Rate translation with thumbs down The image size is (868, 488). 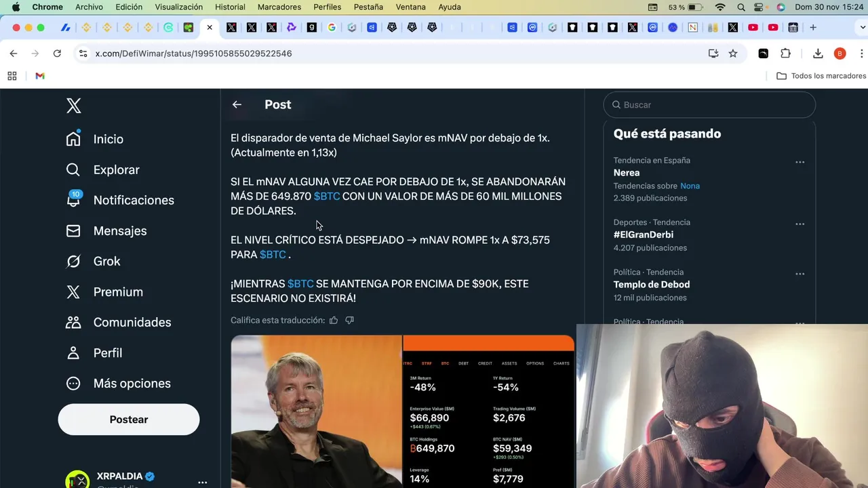[x=350, y=320]
